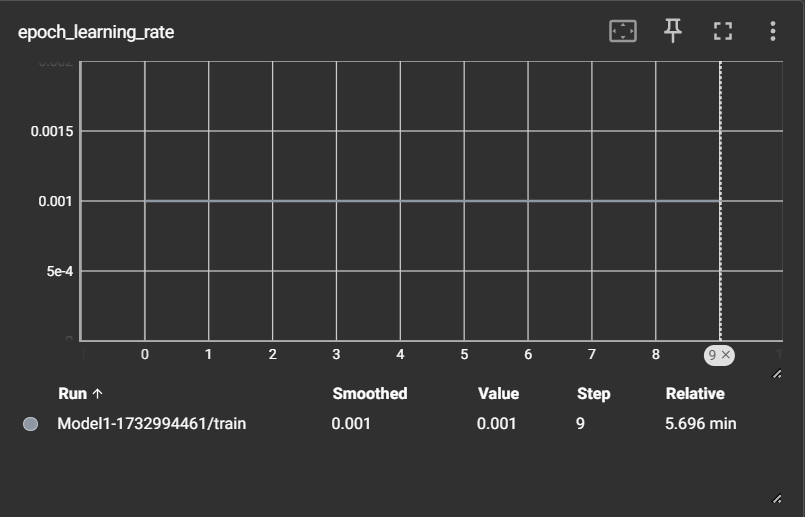Sort by the Run column header
The image size is (805, 517).
click(x=73, y=394)
